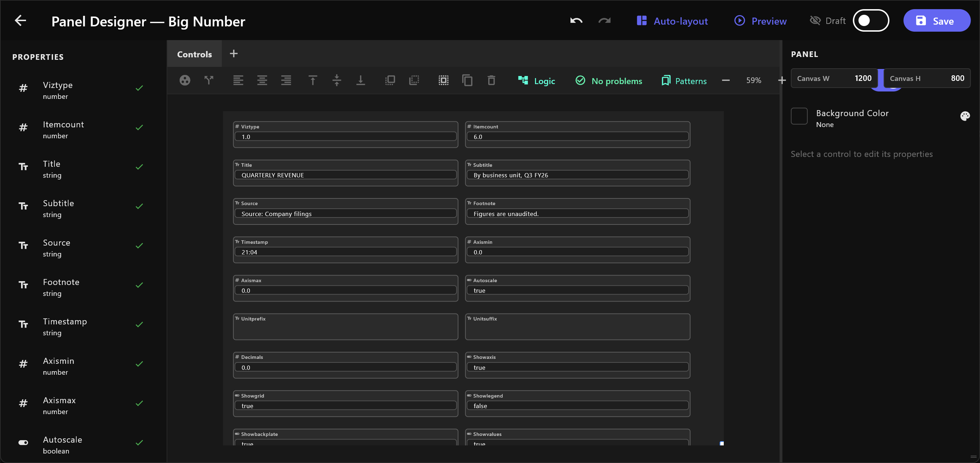Screen dimensions: 980x463
Task: Align selected controls to bottom
Action: point(361,80)
